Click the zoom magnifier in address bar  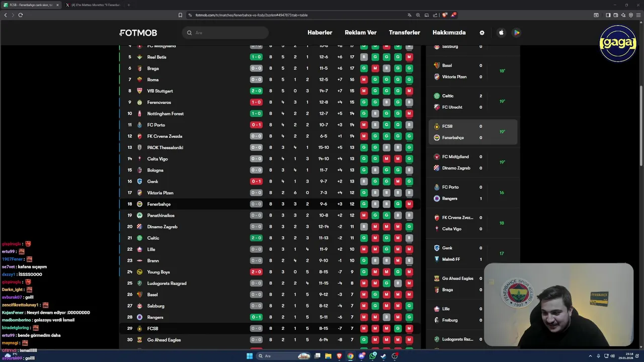pos(418,15)
